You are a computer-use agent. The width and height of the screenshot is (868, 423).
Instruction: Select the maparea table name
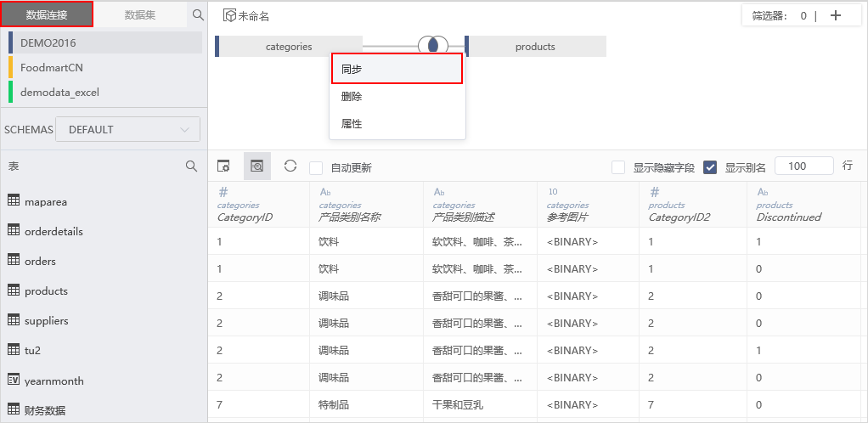[x=46, y=202]
